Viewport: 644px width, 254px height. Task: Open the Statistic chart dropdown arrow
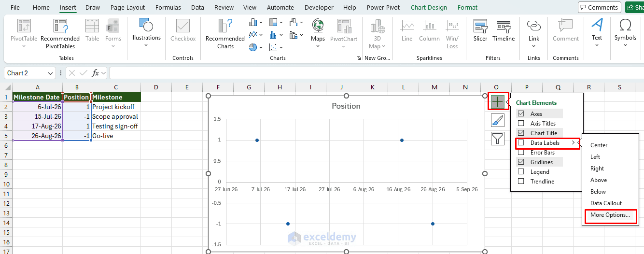[281, 35]
